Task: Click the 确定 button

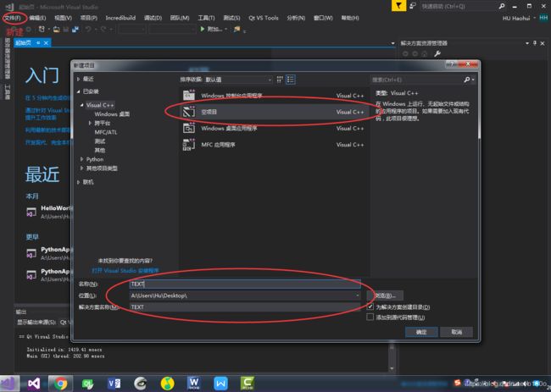Action: tap(421, 332)
